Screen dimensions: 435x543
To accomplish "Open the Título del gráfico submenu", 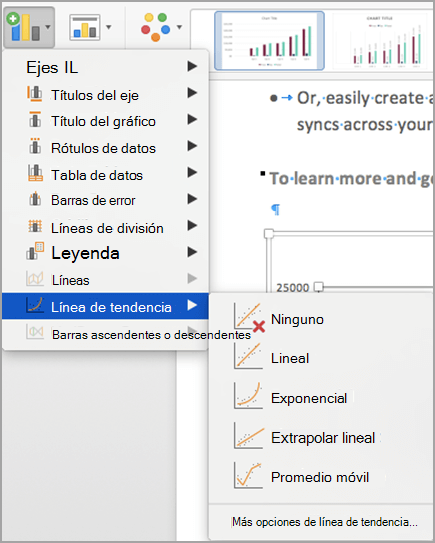I will point(105,121).
